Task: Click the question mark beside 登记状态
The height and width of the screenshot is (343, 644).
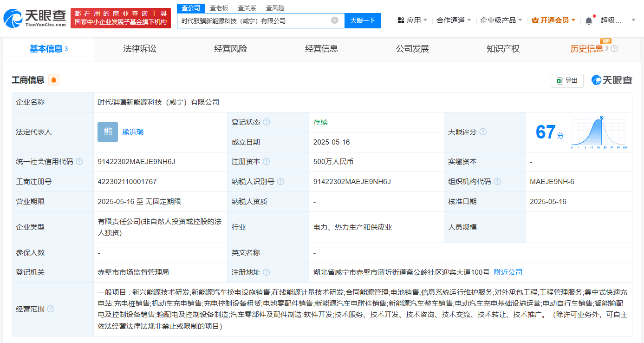Action: point(266,122)
